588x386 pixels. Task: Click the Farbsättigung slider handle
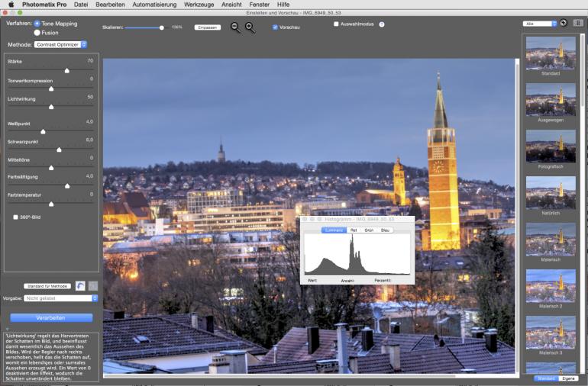67,186
